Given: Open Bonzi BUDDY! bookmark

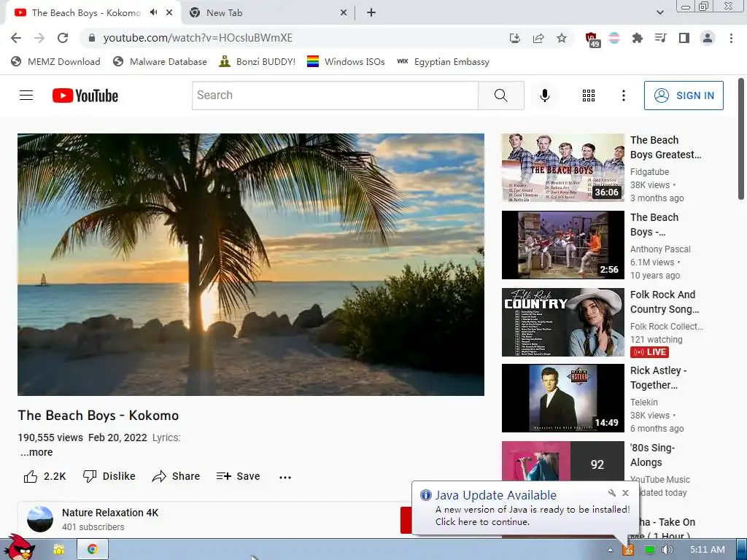Looking at the screenshot, I should tap(258, 62).
